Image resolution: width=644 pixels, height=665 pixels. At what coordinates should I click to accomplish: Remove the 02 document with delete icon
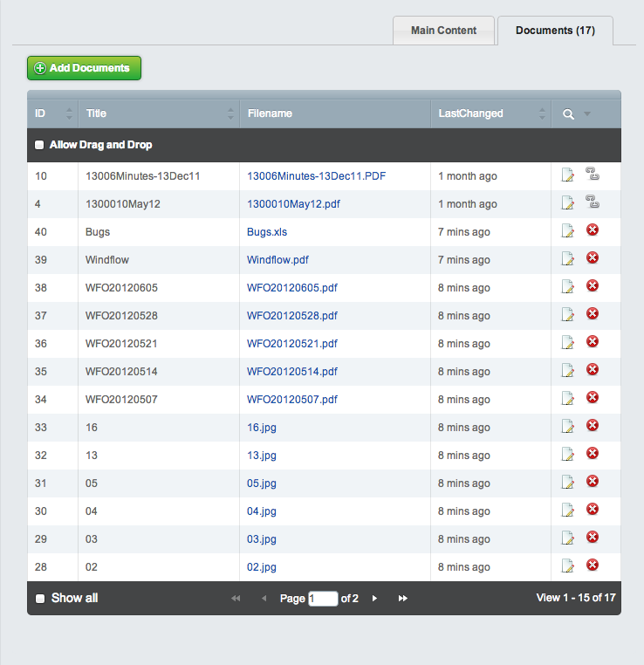point(593,566)
